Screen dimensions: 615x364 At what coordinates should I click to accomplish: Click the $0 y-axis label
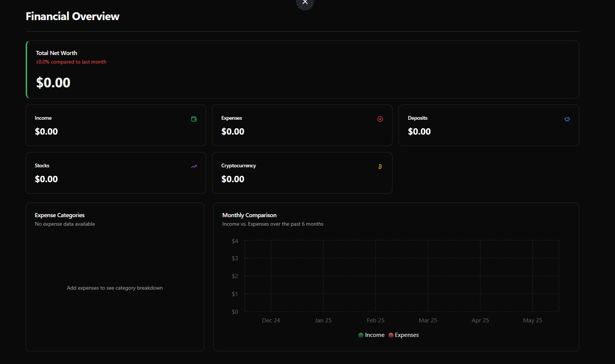[235, 312]
